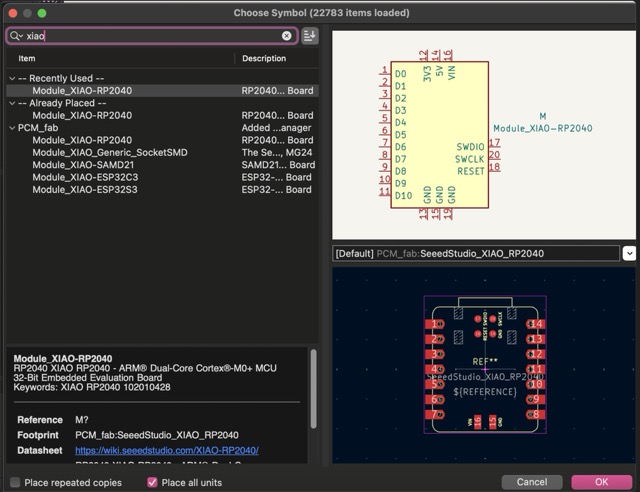Select Module_XIAO-ESP32C3 symbol

[162, 177]
